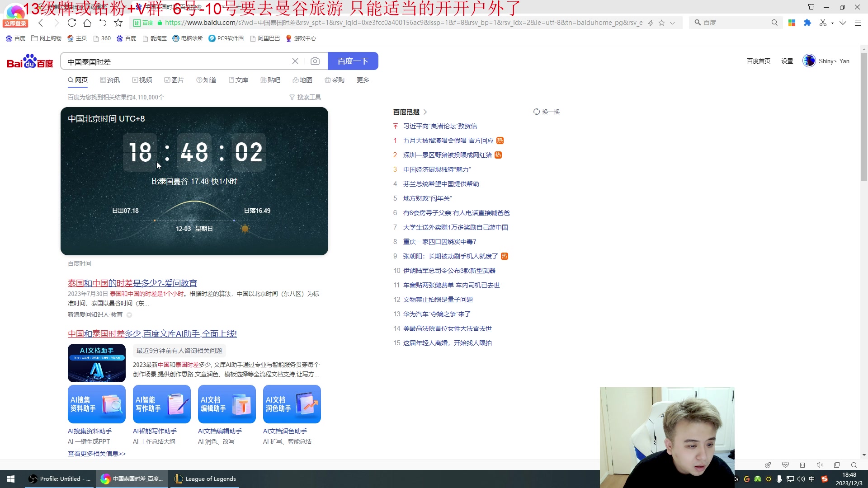Screen dimensions: 868x488
Task: Open the downloads arrow icon
Action: click(843, 23)
